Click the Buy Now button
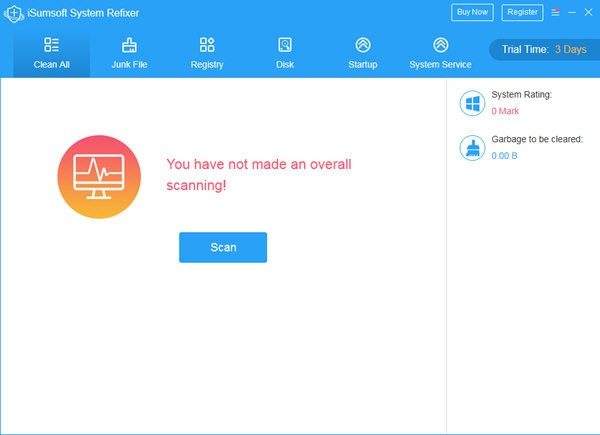 point(472,12)
